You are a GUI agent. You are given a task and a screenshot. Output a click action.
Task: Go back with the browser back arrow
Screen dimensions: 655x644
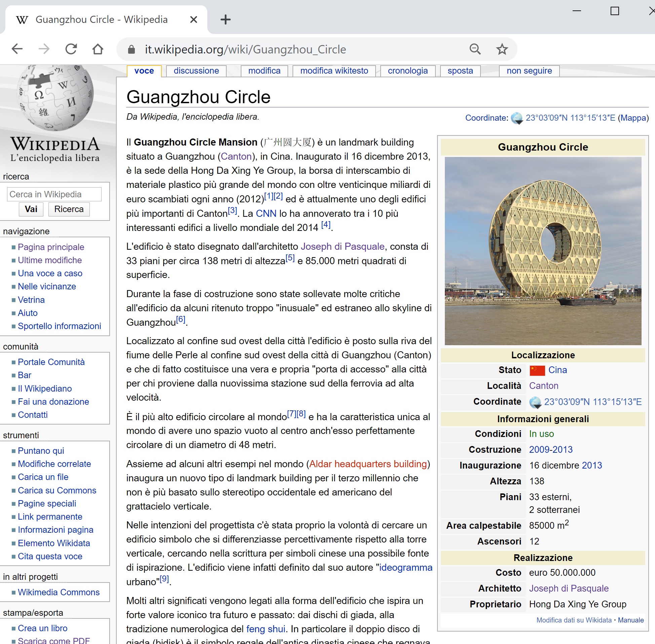(x=17, y=49)
